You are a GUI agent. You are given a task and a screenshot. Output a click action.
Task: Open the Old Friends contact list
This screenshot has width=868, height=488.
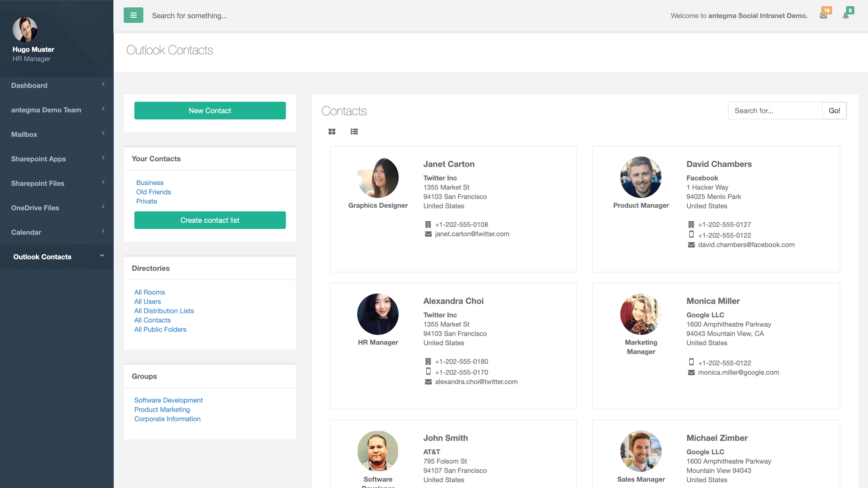pos(153,192)
